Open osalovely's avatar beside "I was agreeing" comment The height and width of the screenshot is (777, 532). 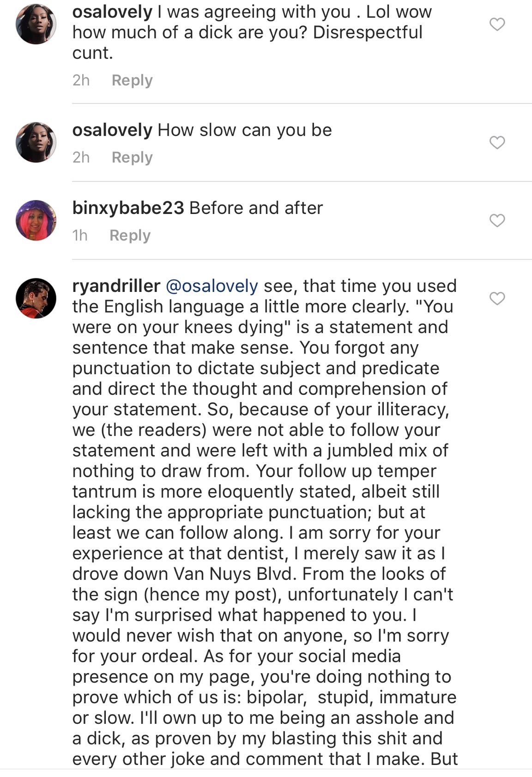tap(36, 24)
